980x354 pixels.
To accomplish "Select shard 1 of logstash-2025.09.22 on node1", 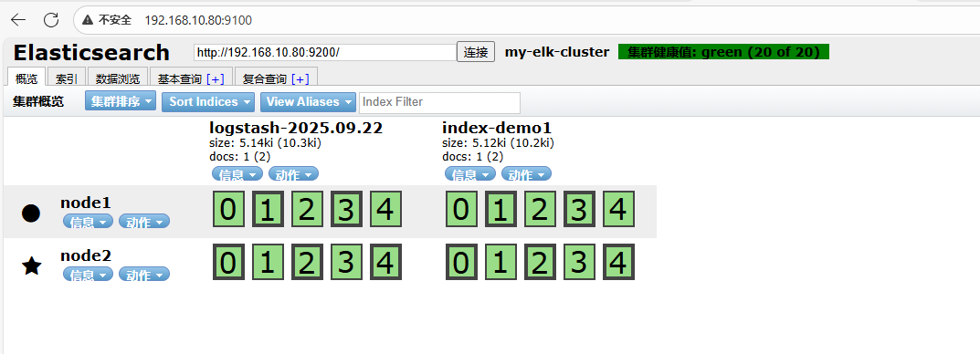I will (268, 209).
